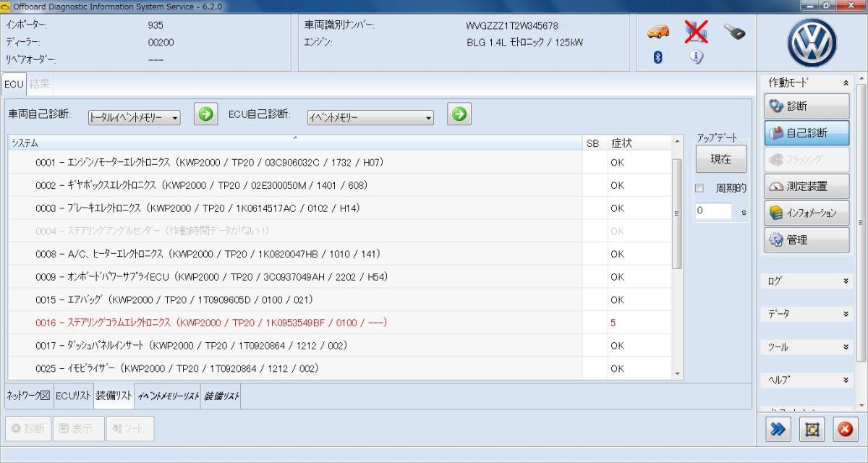Click the ソート... button

point(129,428)
